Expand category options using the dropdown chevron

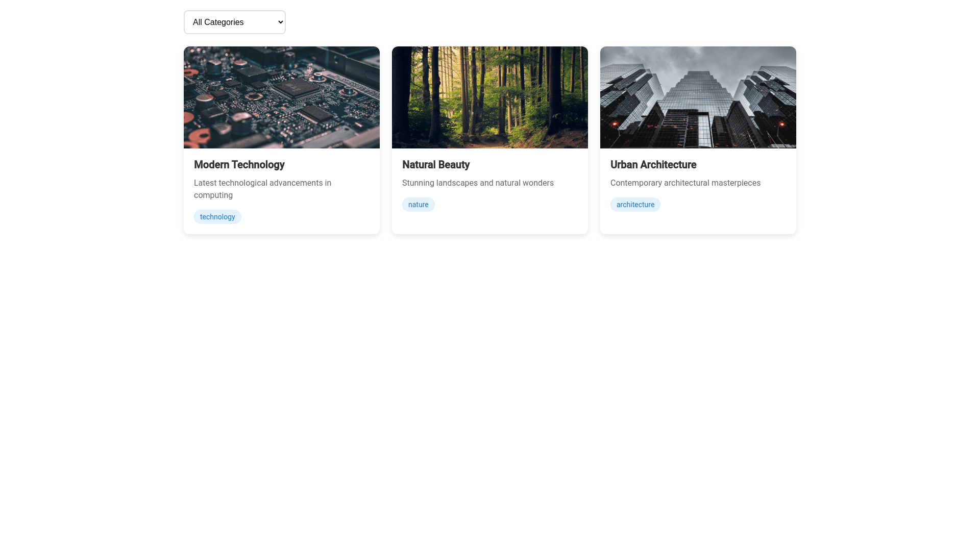278,22
